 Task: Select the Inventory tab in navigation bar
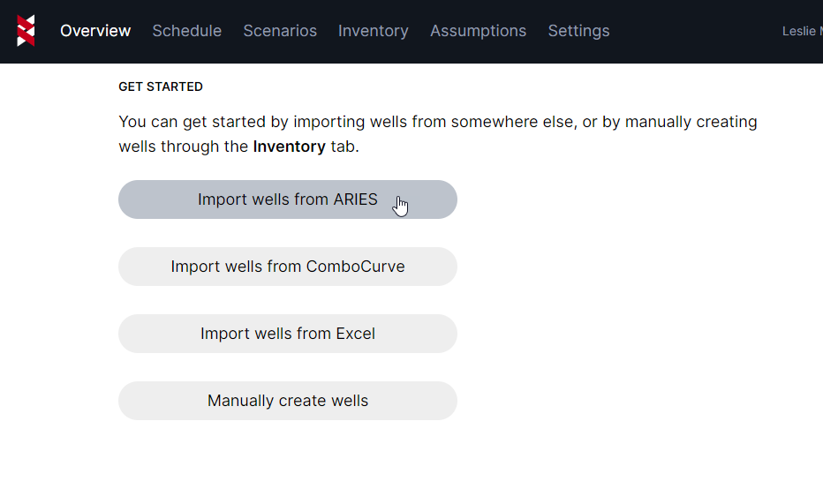coord(373,31)
